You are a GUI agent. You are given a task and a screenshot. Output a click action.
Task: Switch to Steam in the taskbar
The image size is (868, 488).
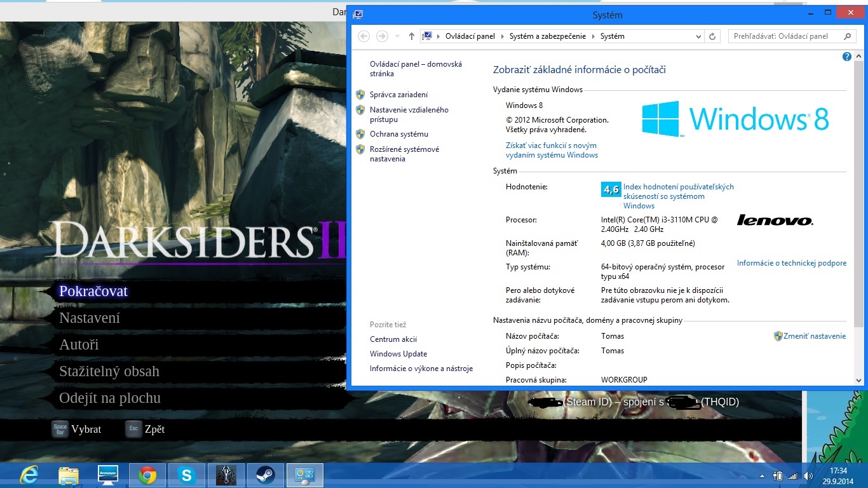(x=265, y=475)
